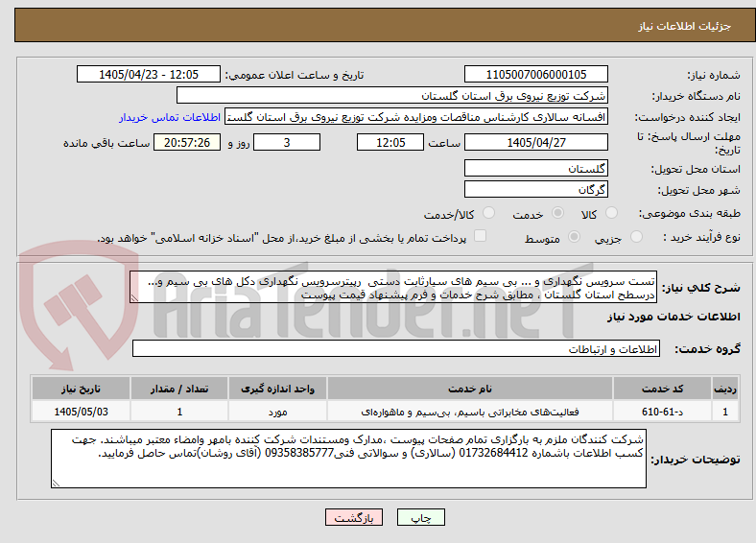Click the تاریخ نیاز column header
This screenshot has width=756, height=543.
click(81, 389)
